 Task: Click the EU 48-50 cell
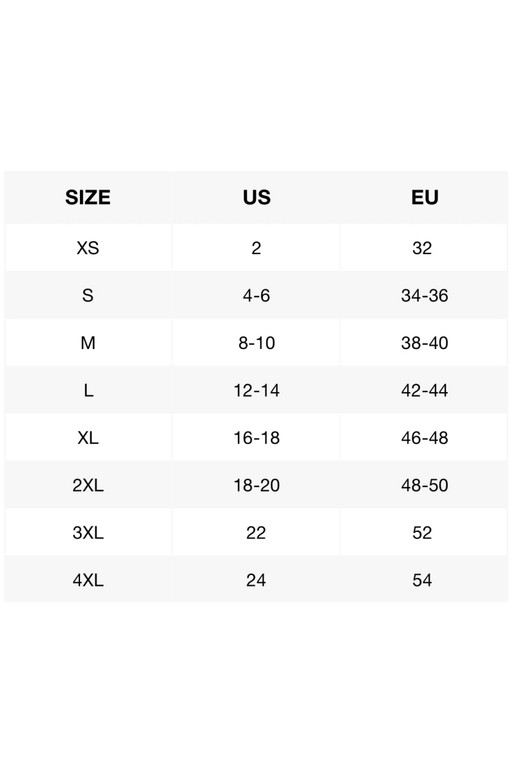(425, 485)
